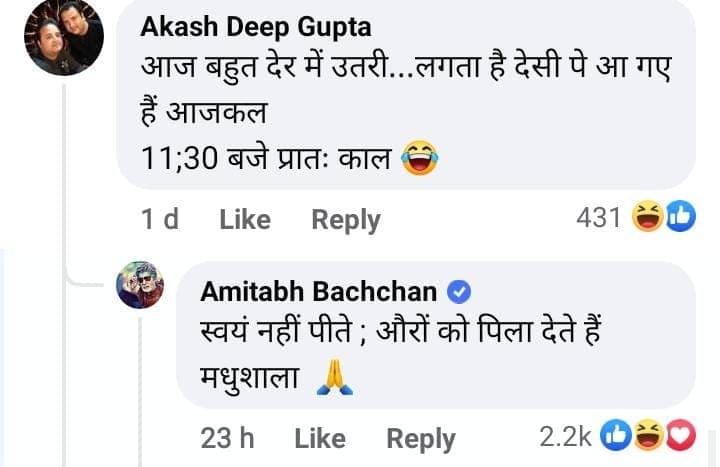Click the blue verified badge icon
This screenshot has width=720, height=467.
point(458,292)
